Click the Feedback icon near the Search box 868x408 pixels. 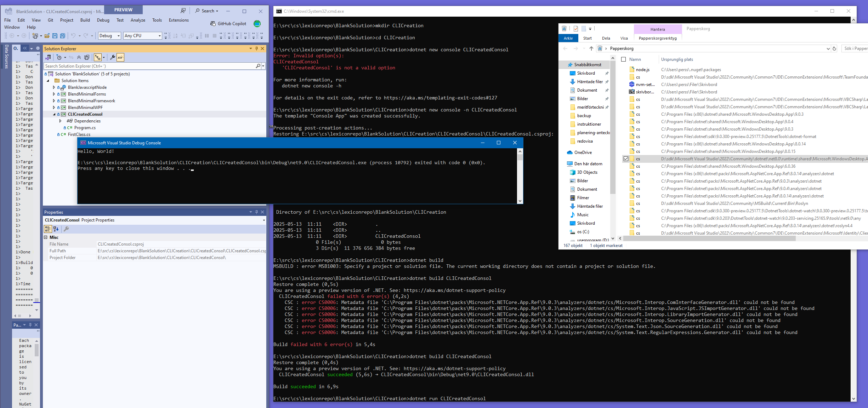[183, 11]
